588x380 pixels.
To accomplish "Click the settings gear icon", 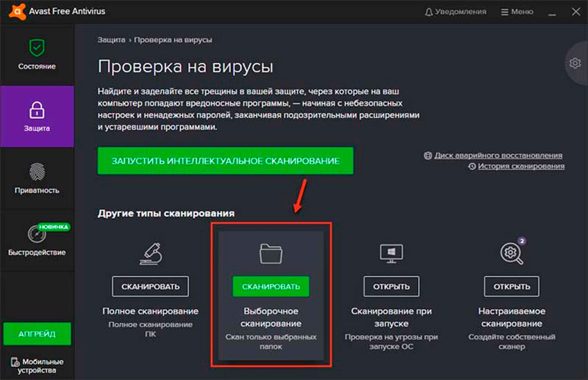I will pos(575,63).
